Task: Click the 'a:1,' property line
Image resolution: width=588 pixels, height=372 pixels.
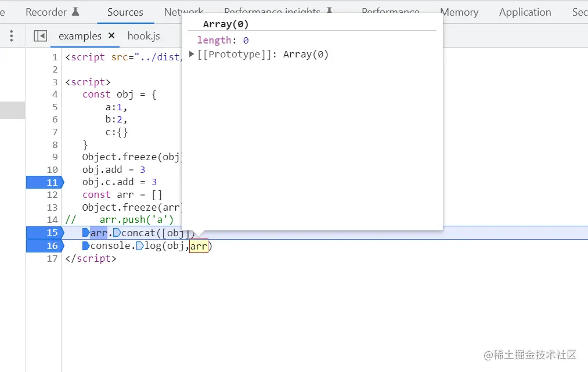Action: coord(116,107)
